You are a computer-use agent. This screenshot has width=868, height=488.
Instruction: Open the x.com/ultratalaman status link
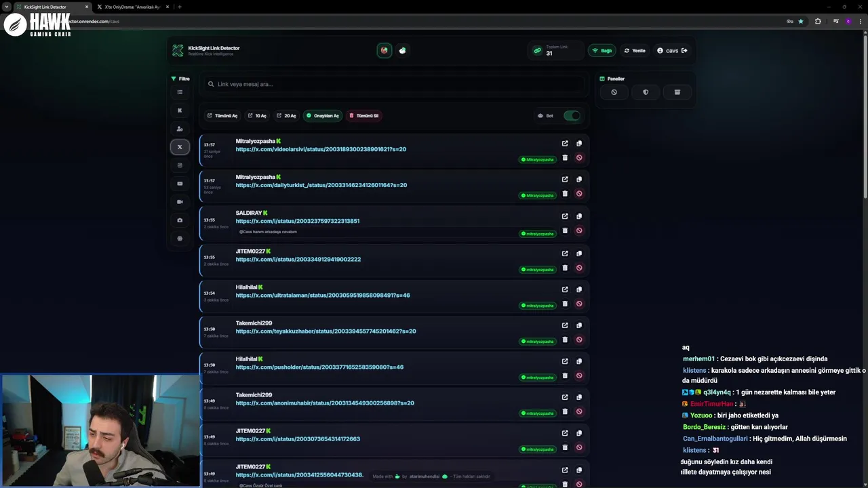coord(323,296)
